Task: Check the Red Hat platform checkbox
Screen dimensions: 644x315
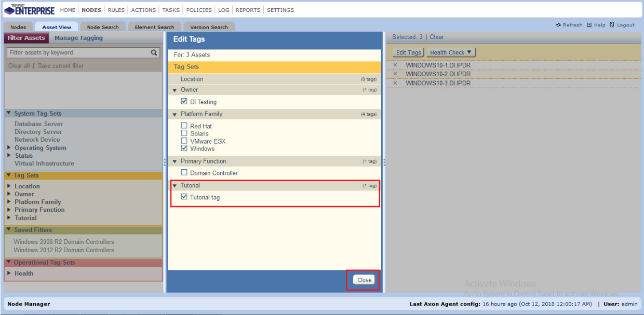Action: 184,126
